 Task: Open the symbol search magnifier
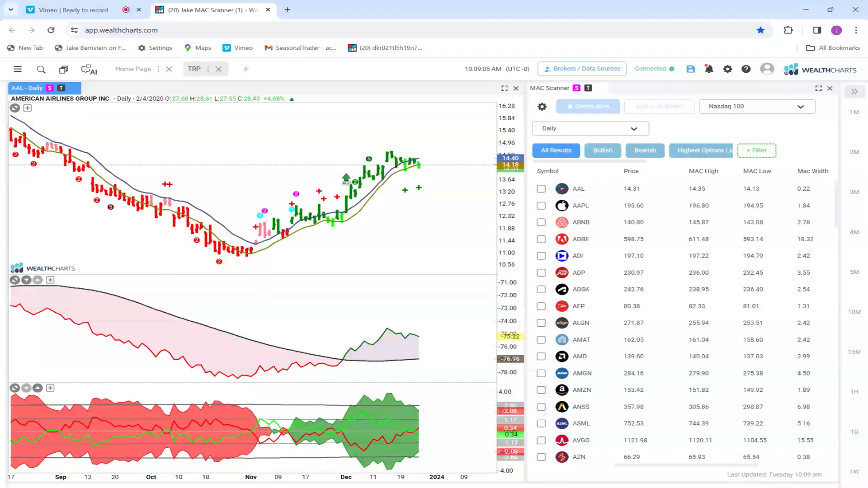pos(41,69)
